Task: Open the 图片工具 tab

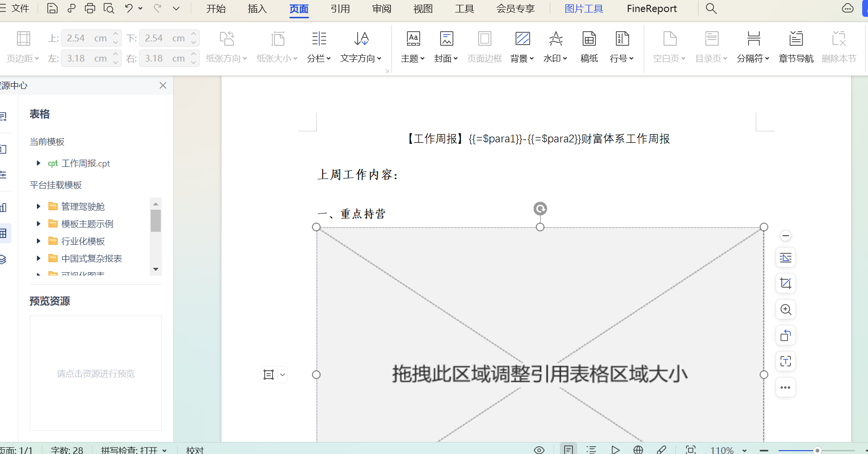Action: point(583,9)
